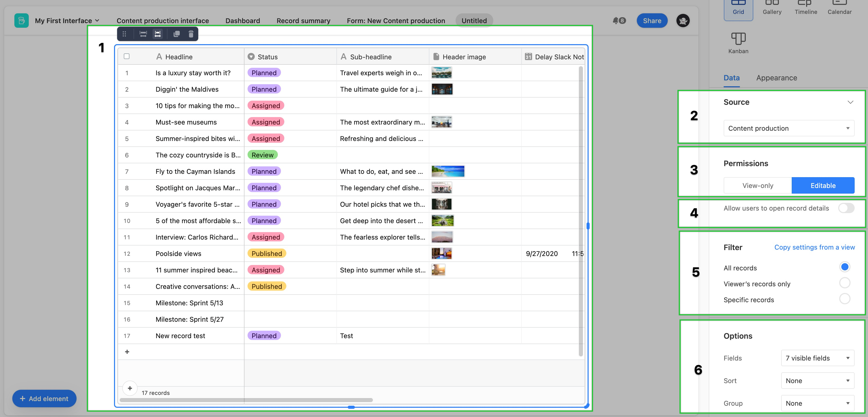Toggle Editable permissions mode
The width and height of the screenshot is (868, 417).
pyautogui.click(x=823, y=185)
